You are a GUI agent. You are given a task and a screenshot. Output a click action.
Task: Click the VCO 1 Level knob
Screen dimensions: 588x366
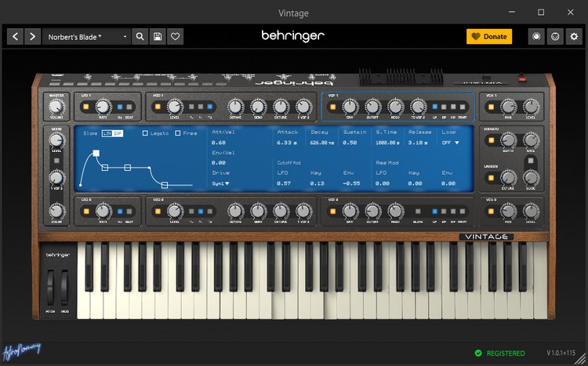(174, 107)
